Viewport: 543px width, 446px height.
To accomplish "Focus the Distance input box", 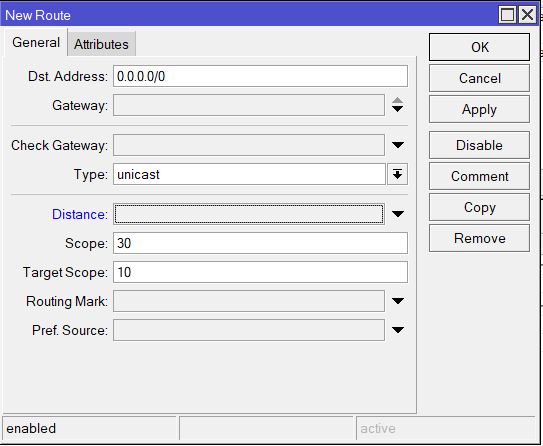I will pos(249,214).
